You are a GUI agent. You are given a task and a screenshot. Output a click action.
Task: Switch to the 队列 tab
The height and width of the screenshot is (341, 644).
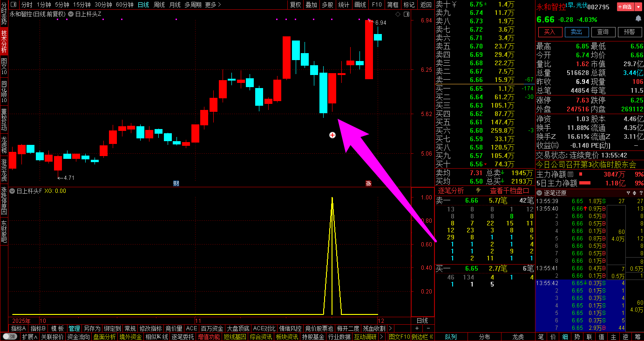pos(451,336)
